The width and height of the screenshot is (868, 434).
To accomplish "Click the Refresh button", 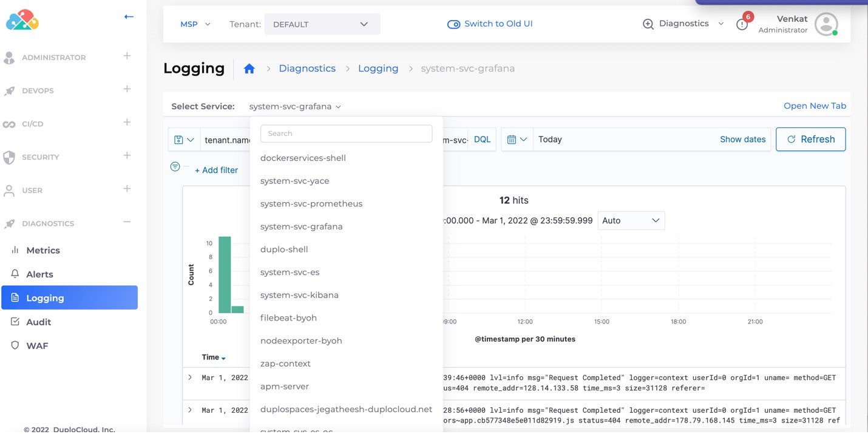I will [x=810, y=139].
